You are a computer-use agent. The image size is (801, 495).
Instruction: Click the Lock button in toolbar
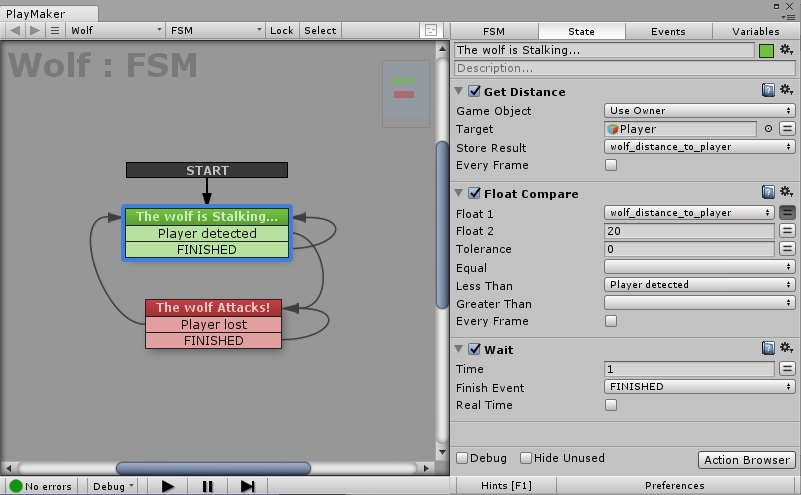[x=281, y=31]
